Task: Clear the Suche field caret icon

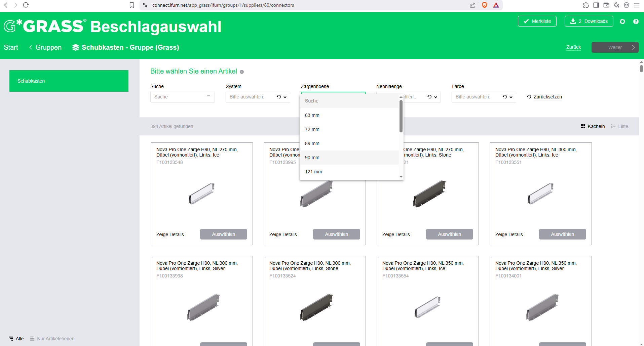Action: (209, 96)
